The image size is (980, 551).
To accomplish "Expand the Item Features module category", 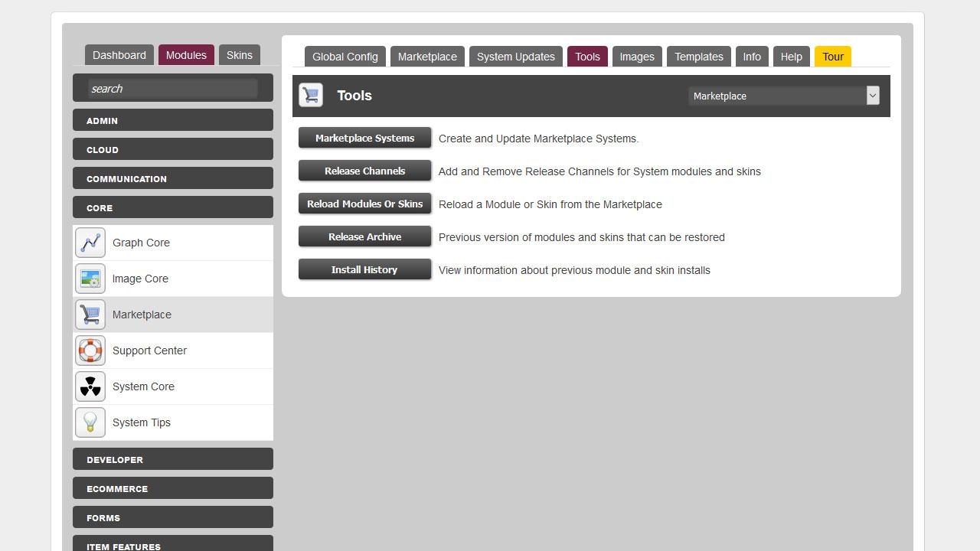I will point(173,543).
